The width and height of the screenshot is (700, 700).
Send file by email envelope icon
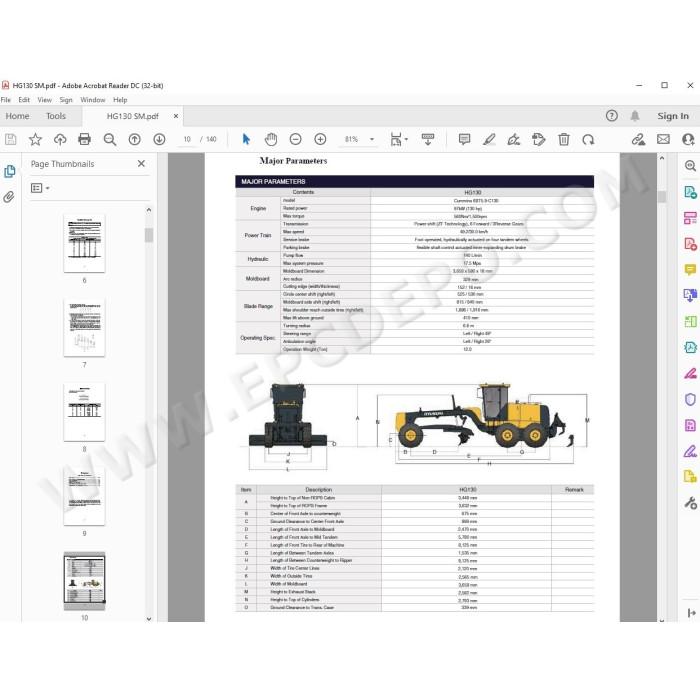(663, 140)
